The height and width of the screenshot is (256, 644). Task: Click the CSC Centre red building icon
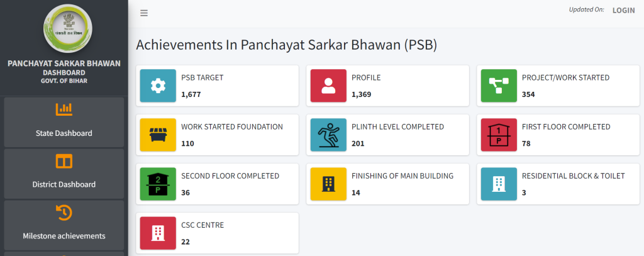point(158,233)
